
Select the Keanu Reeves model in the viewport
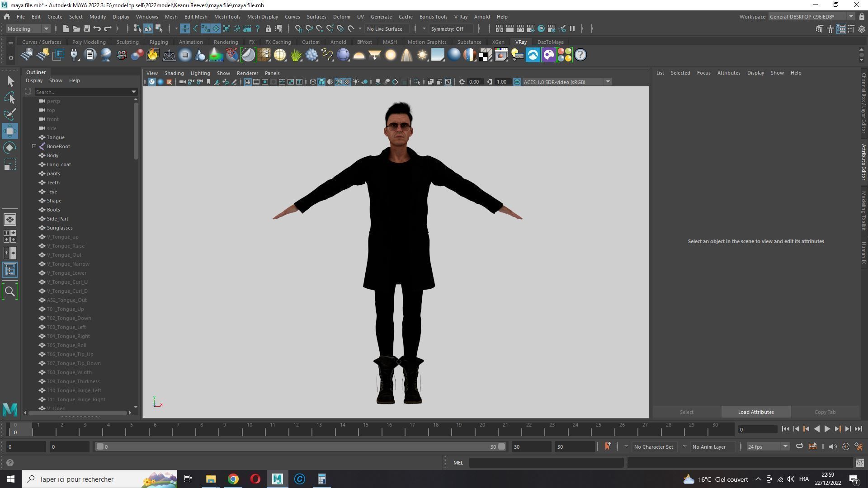pos(398,203)
